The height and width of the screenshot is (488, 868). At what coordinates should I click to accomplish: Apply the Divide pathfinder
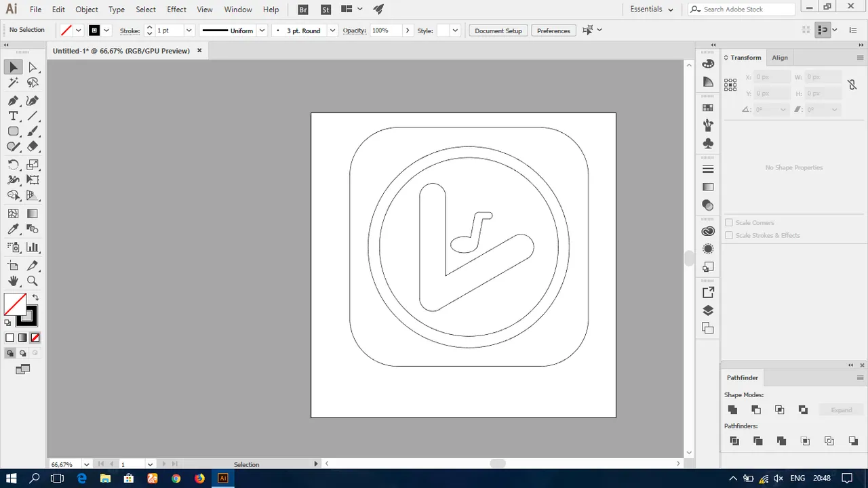click(x=734, y=441)
